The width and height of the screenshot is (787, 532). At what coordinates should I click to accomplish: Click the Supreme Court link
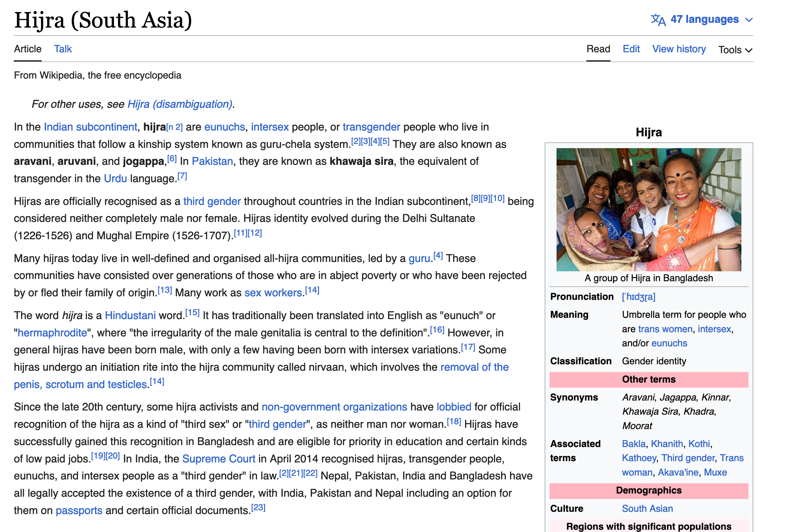click(x=219, y=459)
